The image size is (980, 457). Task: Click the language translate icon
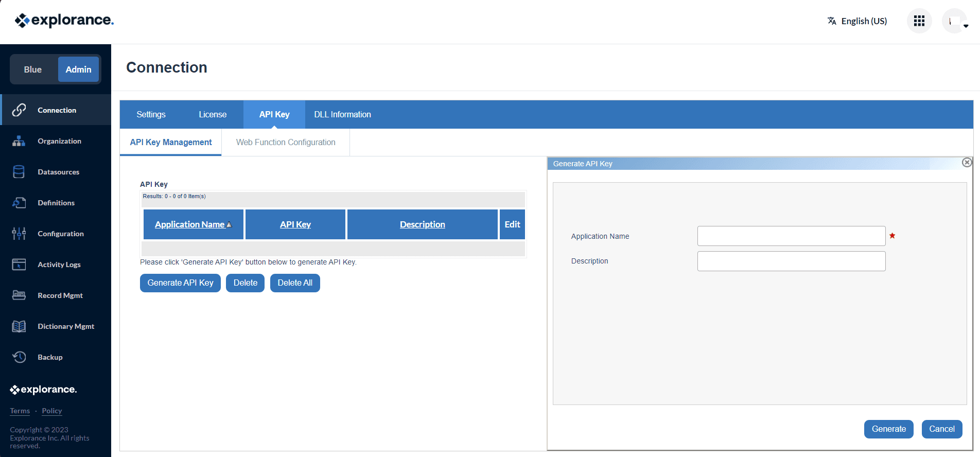pos(832,21)
